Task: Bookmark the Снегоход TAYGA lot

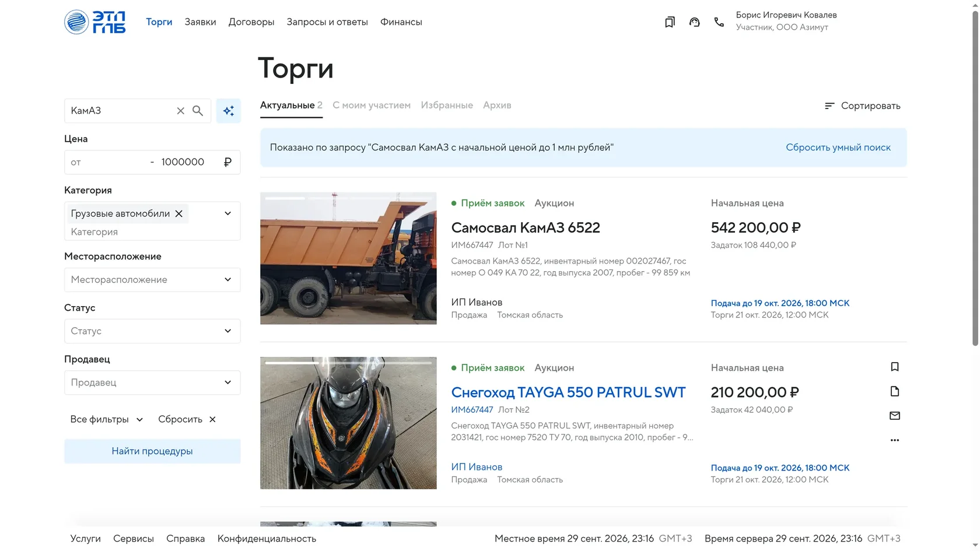Action: pyautogui.click(x=895, y=367)
